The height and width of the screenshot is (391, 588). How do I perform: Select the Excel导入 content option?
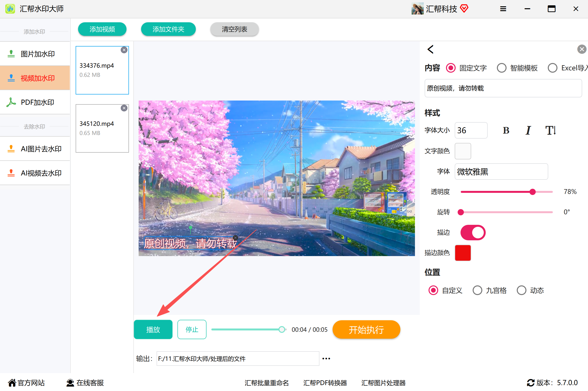pyautogui.click(x=568, y=68)
